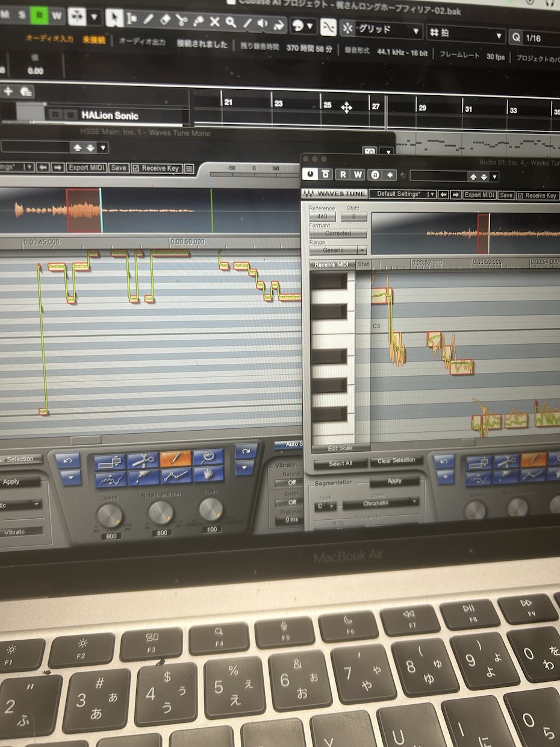Toggle Read automation R in Audio 01 plugin header

(342, 175)
